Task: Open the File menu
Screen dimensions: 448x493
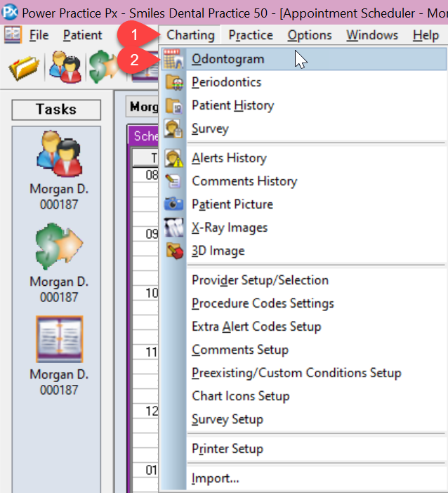Action: (x=39, y=35)
